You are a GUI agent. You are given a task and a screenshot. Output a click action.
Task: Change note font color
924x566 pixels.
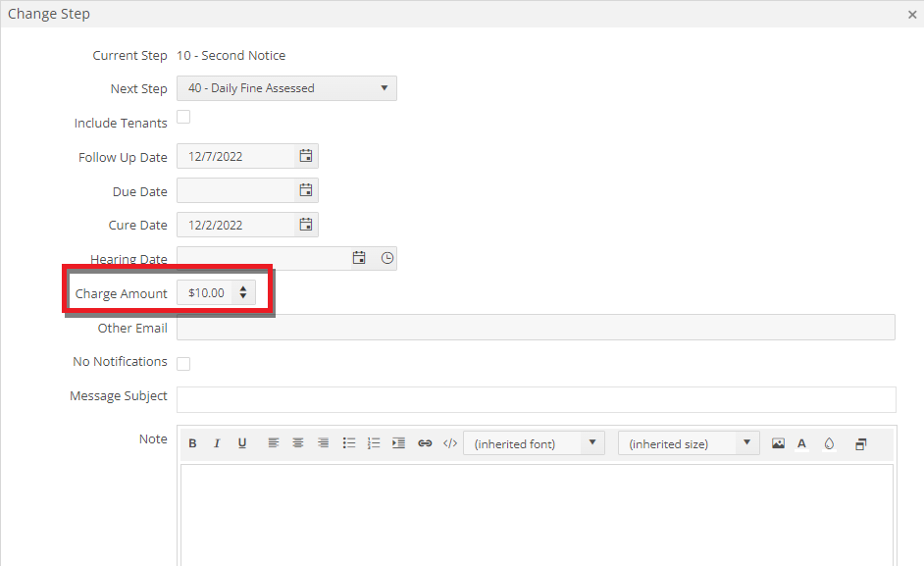pos(802,443)
